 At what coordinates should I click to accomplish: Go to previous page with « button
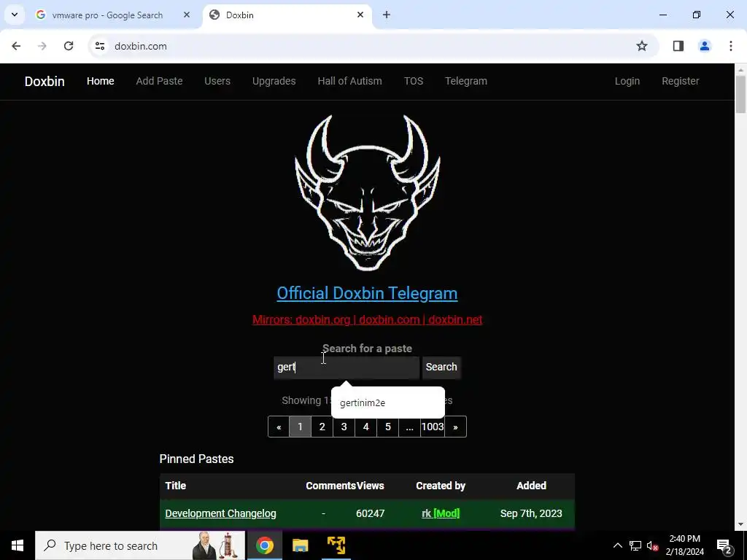[279, 427]
